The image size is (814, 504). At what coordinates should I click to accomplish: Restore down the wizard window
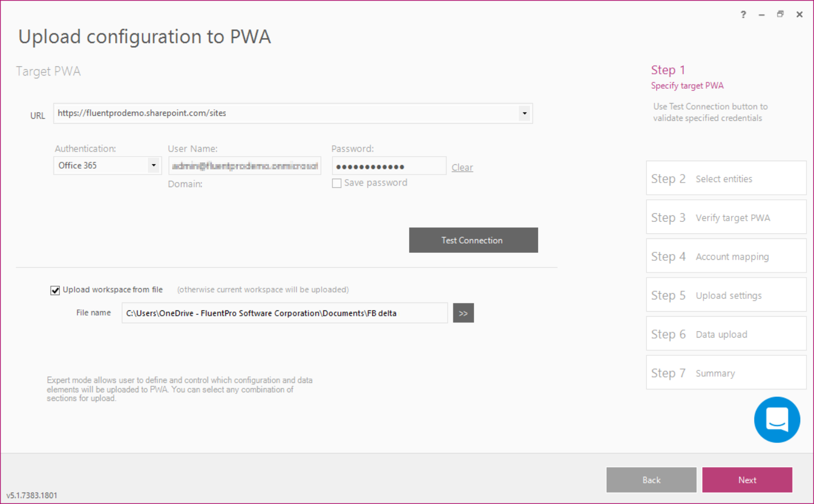tap(780, 14)
